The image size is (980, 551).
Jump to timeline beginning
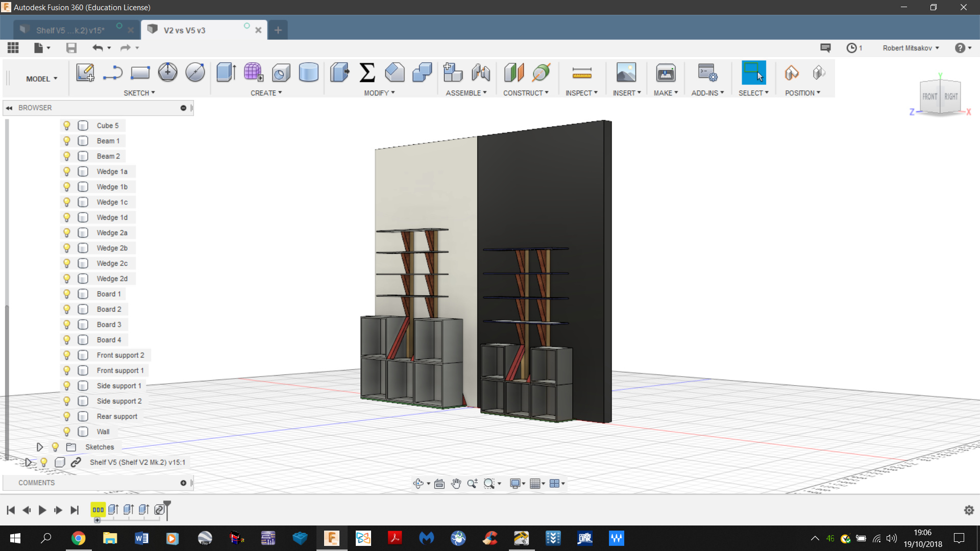coord(11,510)
